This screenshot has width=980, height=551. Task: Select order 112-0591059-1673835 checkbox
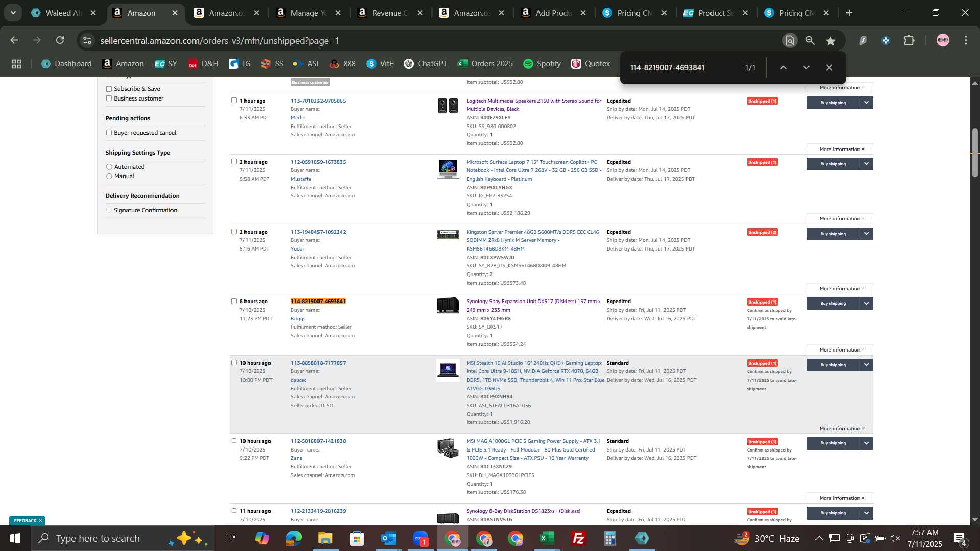point(234,162)
